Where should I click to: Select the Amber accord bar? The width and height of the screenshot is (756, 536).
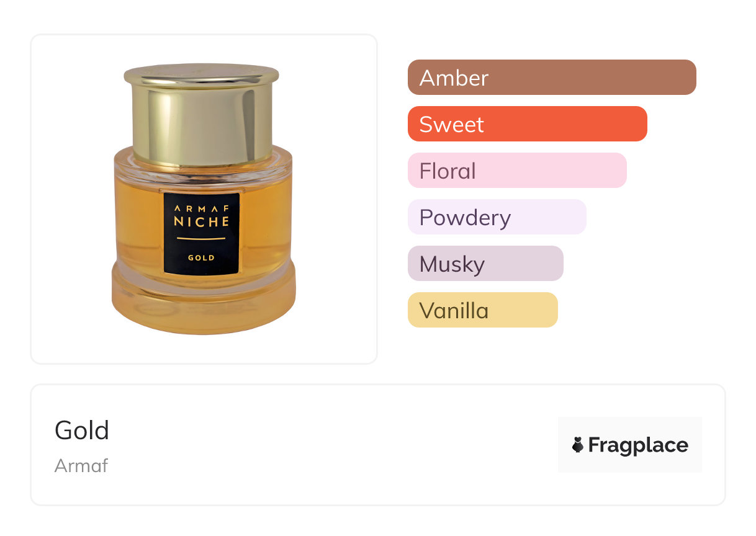point(552,77)
